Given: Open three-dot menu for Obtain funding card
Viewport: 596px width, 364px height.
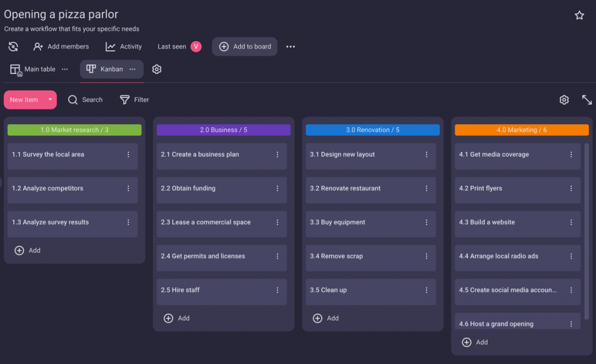Looking at the screenshot, I should click(278, 188).
